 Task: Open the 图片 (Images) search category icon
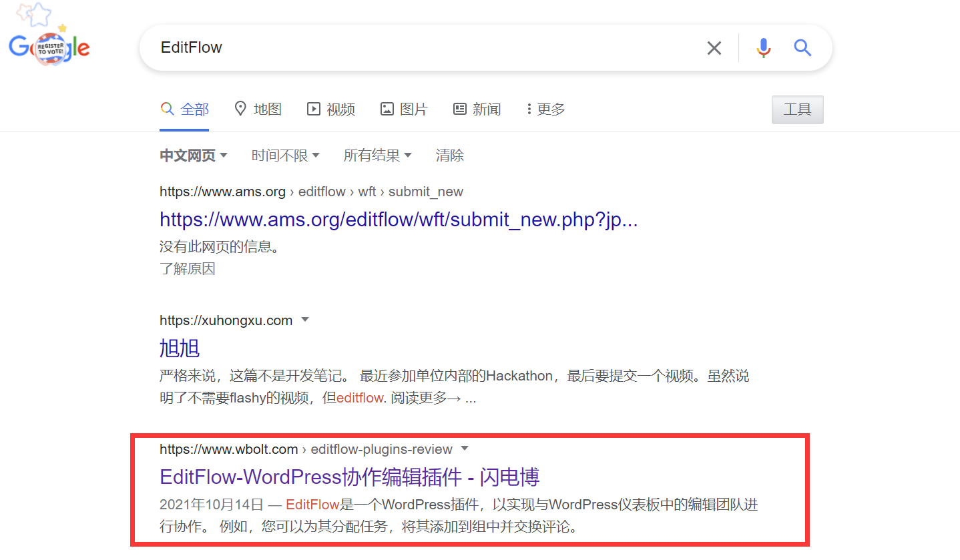point(387,108)
